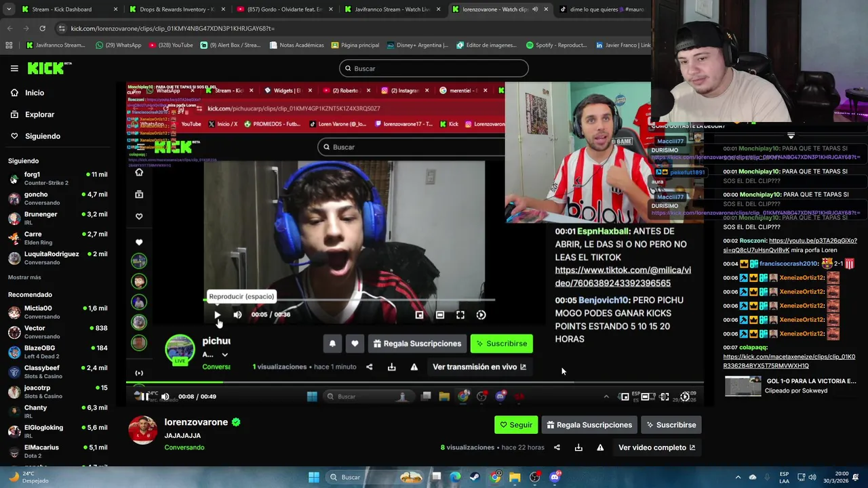Open the Notas Académicas bookmark
The image size is (868, 488).
tap(296, 45)
